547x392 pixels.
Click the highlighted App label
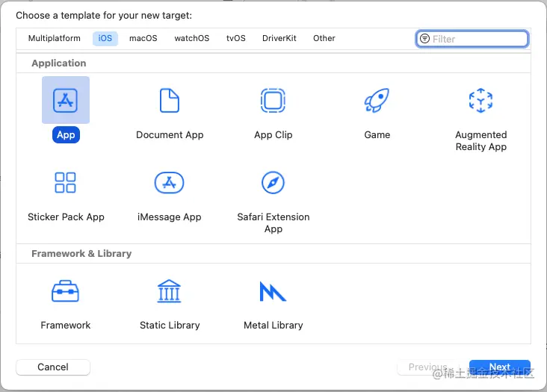66,135
